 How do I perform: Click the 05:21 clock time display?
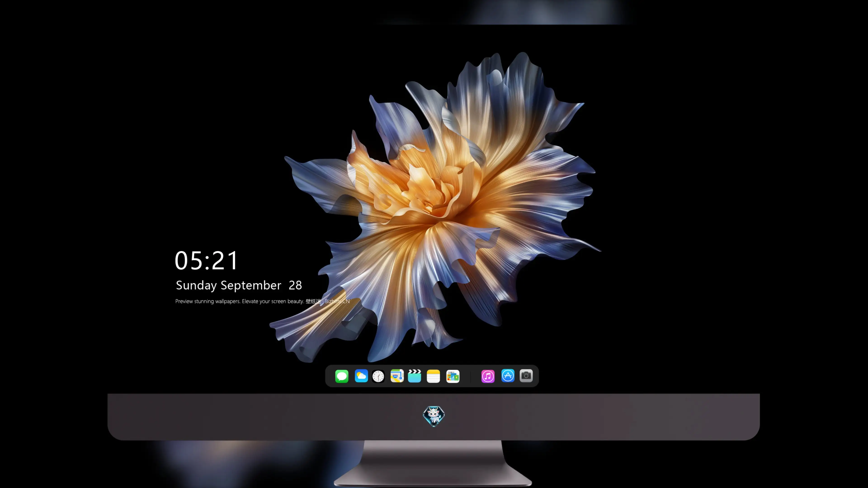[x=206, y=260]
